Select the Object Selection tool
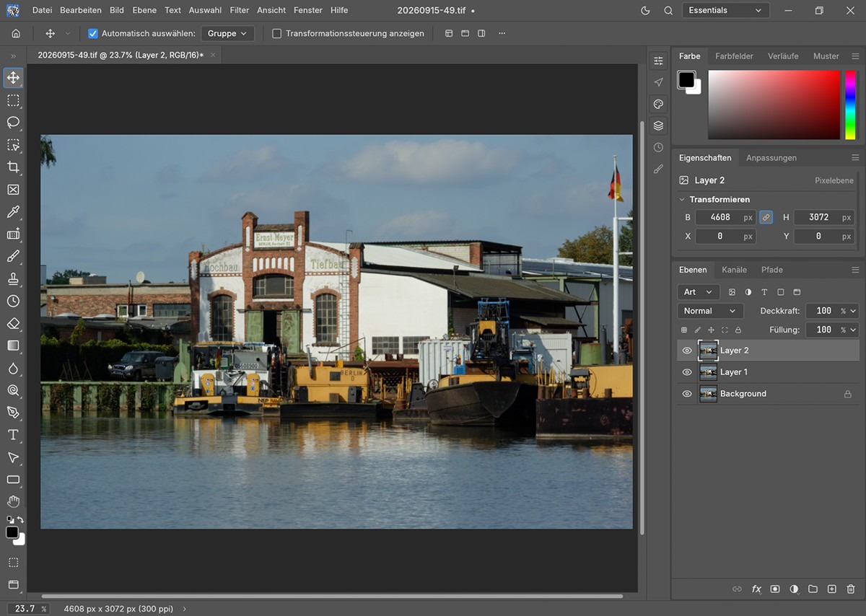866x616 pixels. pos(13,145)
